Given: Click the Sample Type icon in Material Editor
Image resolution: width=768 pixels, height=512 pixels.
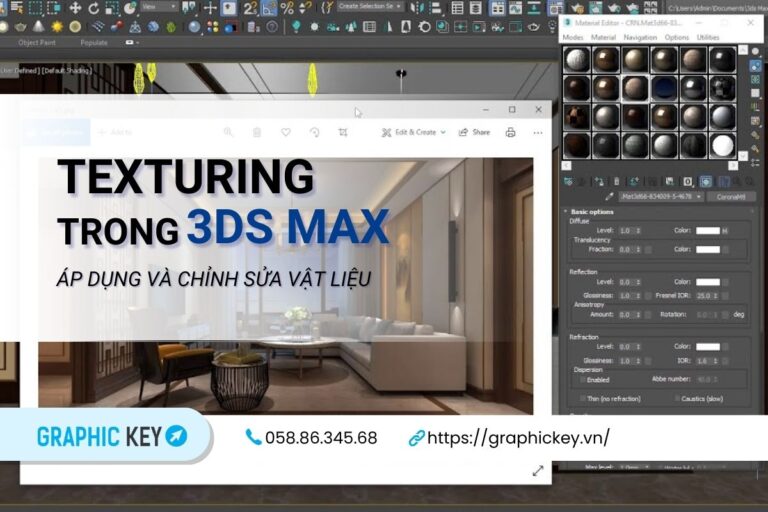Looking at the screenshot, I should (x=755, y=52).
